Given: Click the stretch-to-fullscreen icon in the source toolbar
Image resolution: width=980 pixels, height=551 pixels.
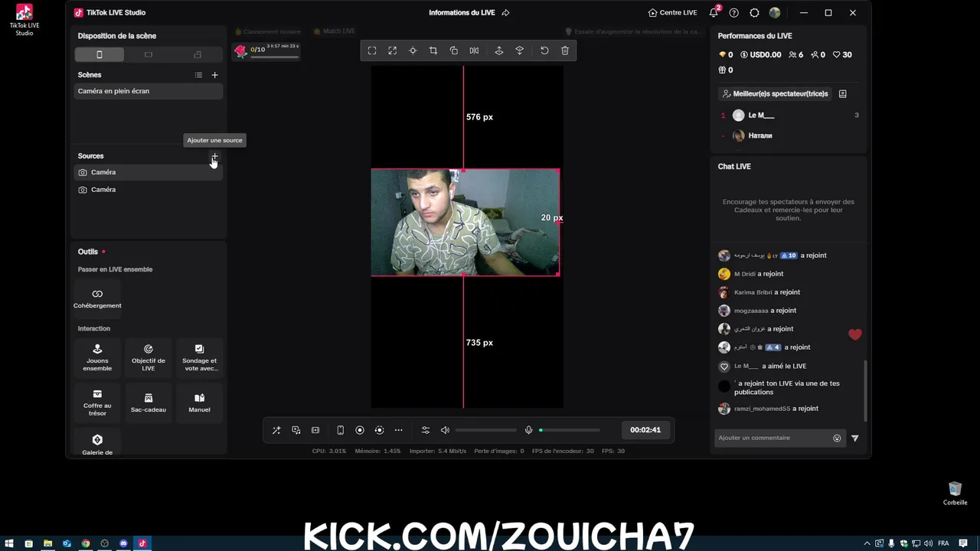Looking at the screenshot, I should (392, 51).
